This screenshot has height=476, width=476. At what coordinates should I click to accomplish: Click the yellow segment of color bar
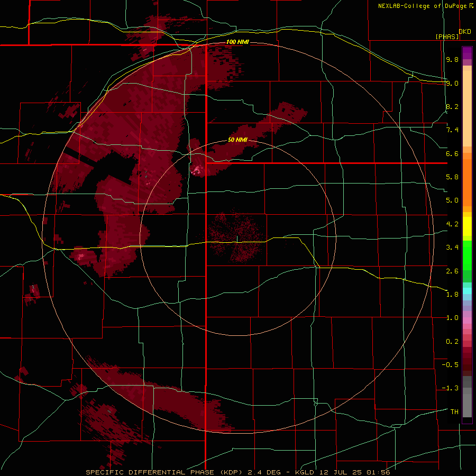(467, 226)
